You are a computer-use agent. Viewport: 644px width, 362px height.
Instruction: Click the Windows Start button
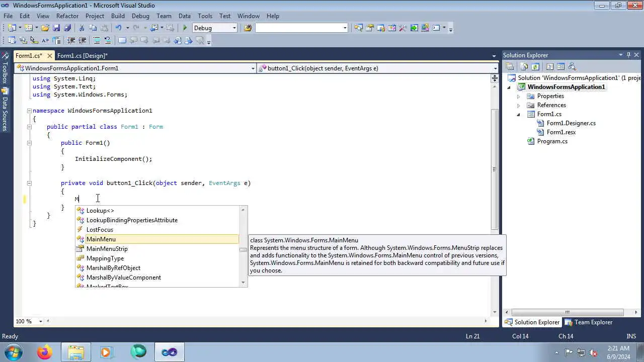click(x=13, y=352)
